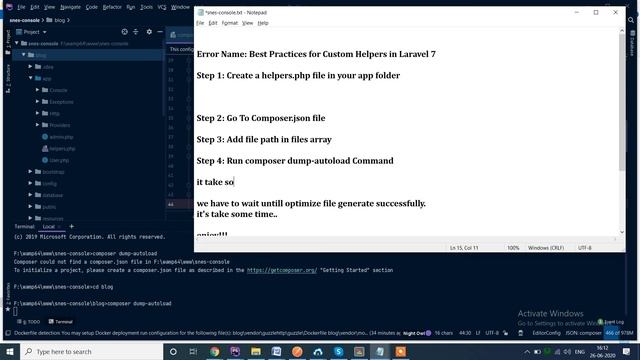Click the memory indicator 466 of 978M
Image resolution: width=640 pixels, height=360 pixels.
tap(618, 333)
